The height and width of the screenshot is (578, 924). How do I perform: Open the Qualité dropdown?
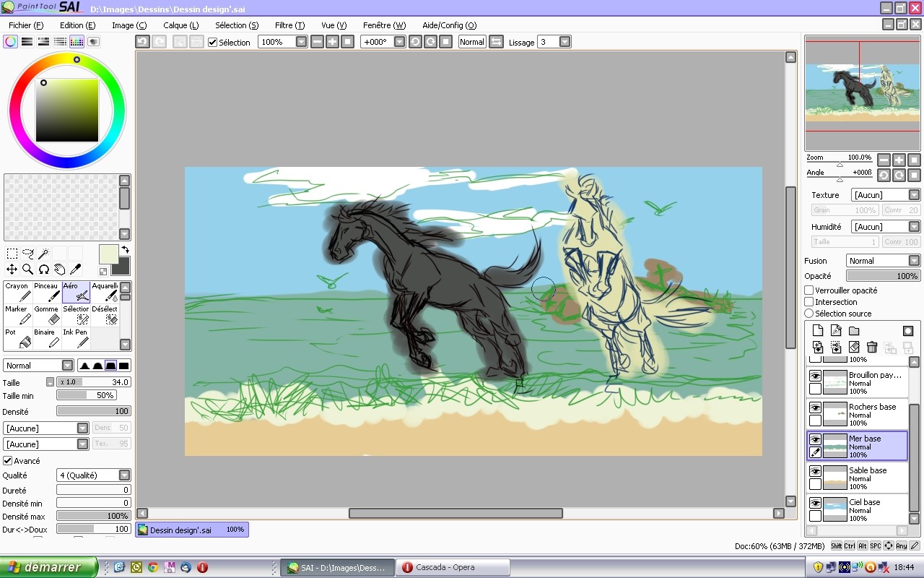pos(124,475)
